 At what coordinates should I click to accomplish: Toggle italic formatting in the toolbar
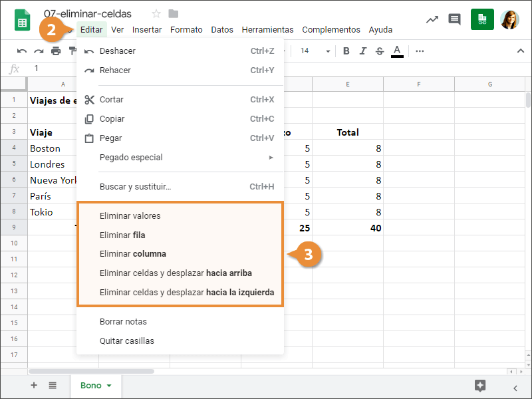tap(362, 51)
